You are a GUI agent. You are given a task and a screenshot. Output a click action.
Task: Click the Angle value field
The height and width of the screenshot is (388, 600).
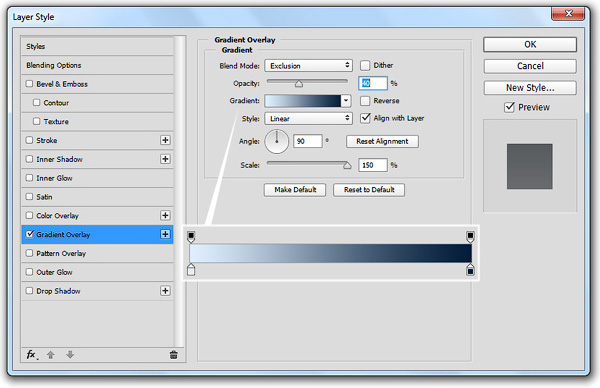point(308,141)
